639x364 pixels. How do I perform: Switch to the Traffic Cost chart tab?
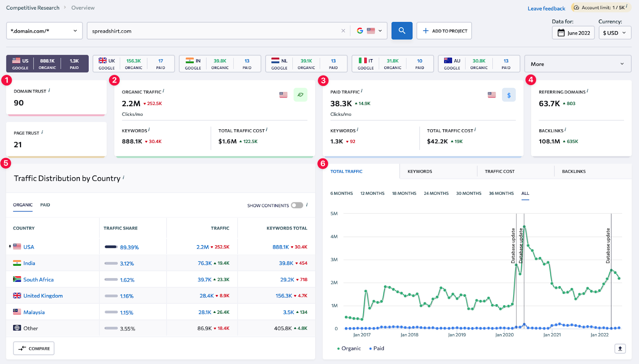(x=500, y=172)
